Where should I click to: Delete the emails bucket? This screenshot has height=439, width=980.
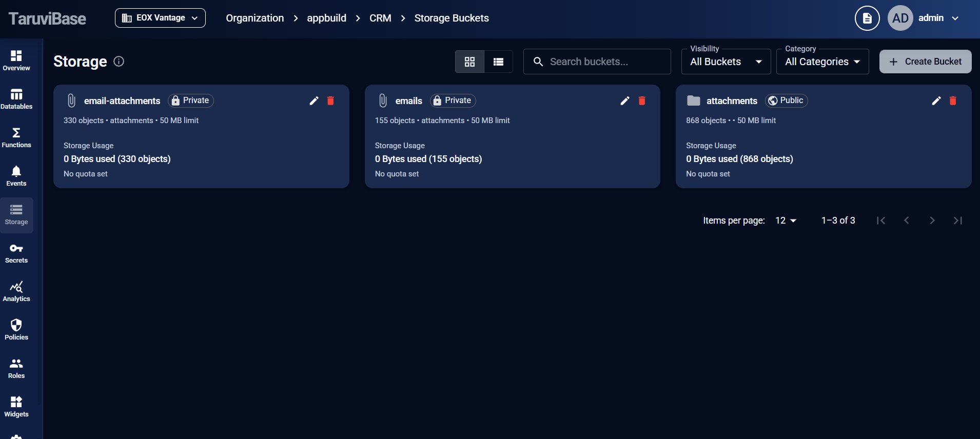642,101
